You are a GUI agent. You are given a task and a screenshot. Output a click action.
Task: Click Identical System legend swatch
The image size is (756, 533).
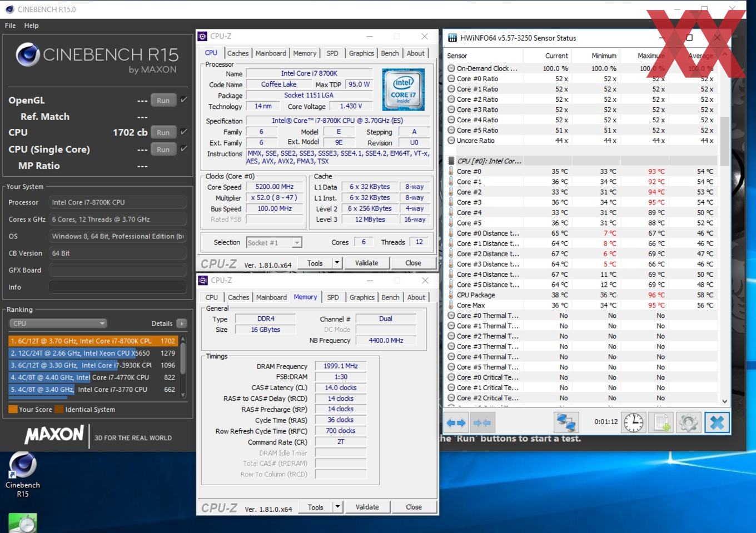(x=59, y=410)
